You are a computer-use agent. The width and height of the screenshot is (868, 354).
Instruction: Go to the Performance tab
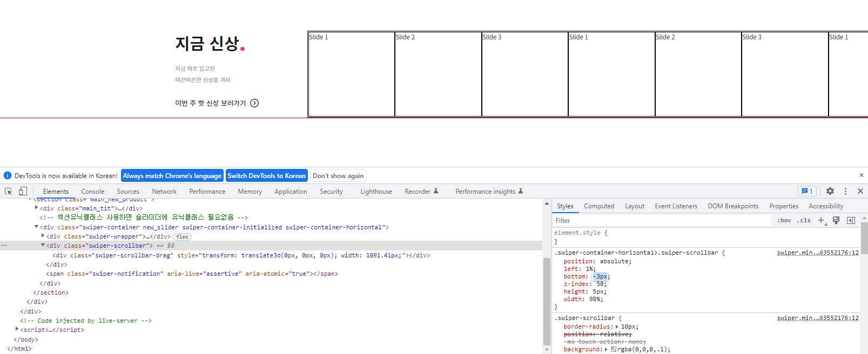207,191
